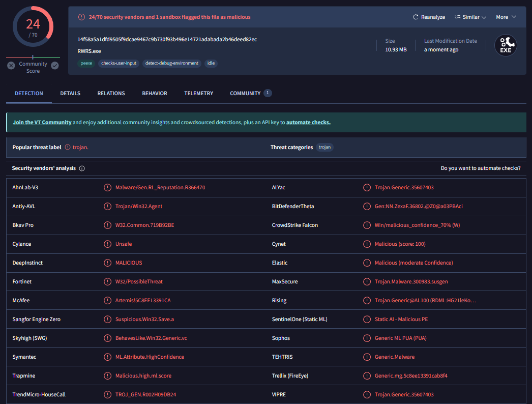Image resolution: width=532 pixels, height=404 pixels.
Task: Click the EXE file type icon
Action: coord(506,45)
